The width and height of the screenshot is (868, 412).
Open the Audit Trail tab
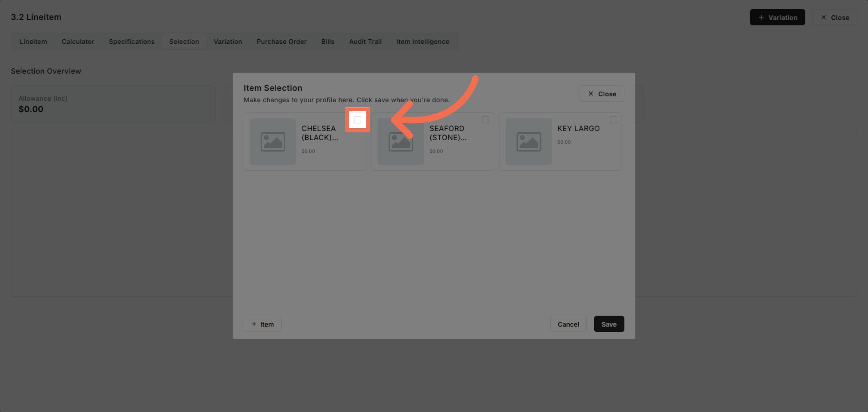pyautogui.click(x=365, y=42)
